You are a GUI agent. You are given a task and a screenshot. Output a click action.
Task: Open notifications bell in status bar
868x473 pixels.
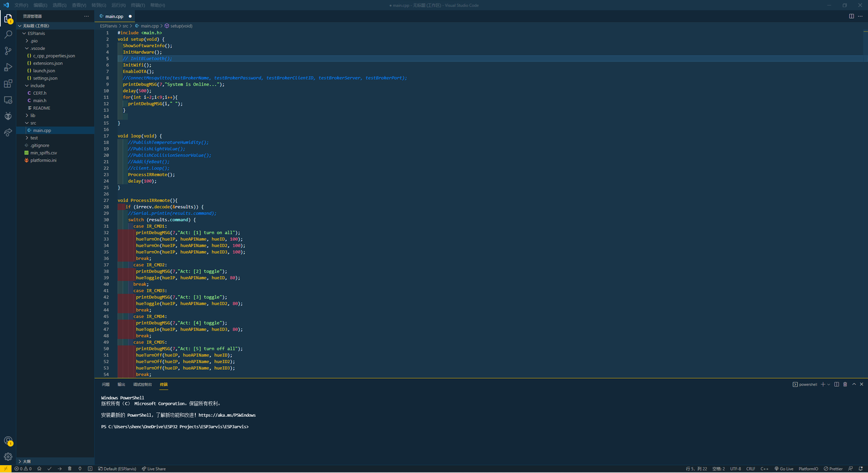tap(860, 469)
